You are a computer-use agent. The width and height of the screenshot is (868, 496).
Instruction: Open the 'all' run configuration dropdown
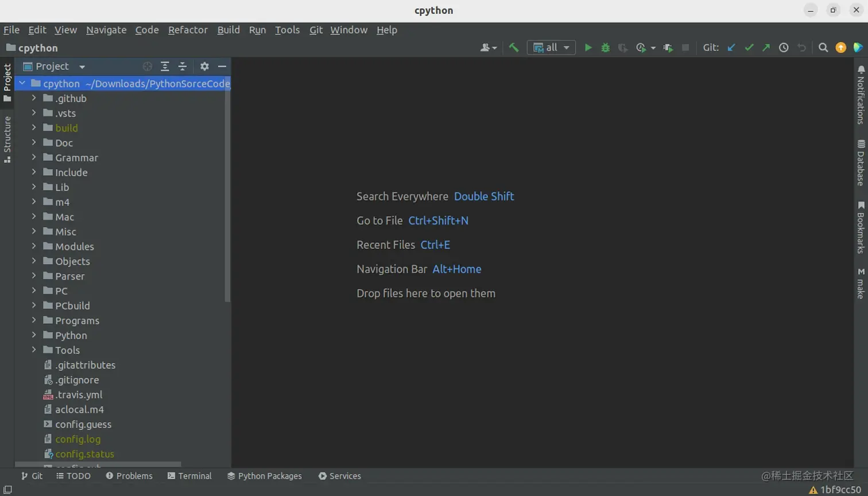[551, 48]
